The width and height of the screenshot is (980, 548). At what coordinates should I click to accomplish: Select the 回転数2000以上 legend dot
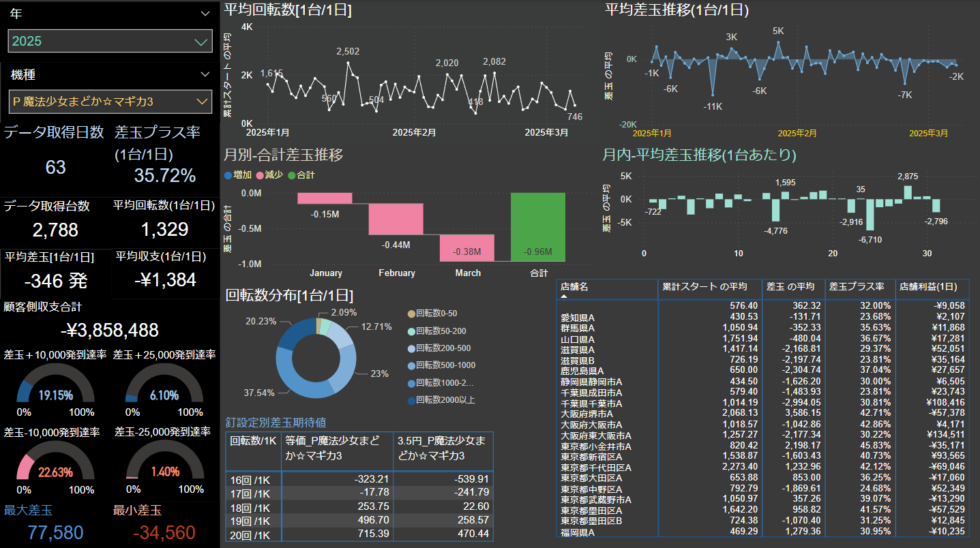pos(410,400)
